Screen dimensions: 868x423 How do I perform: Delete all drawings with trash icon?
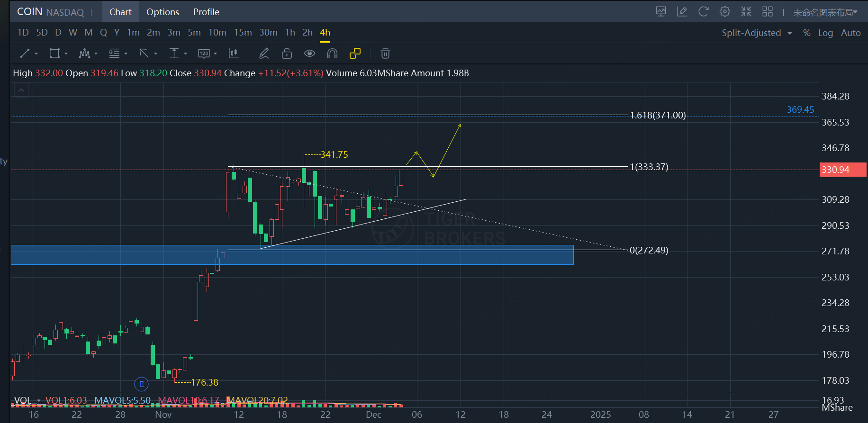pyautogui.click(x=385, y=54)
